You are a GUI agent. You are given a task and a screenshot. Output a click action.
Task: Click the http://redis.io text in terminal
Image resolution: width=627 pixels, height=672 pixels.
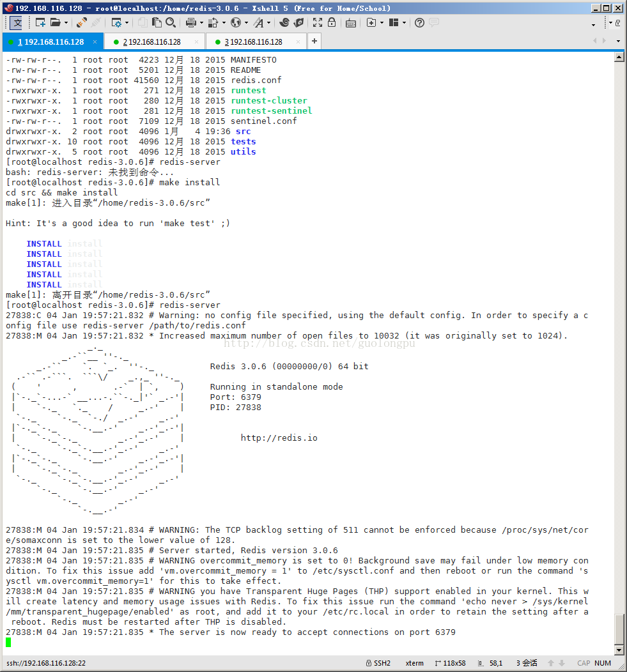tap(279, 438)
